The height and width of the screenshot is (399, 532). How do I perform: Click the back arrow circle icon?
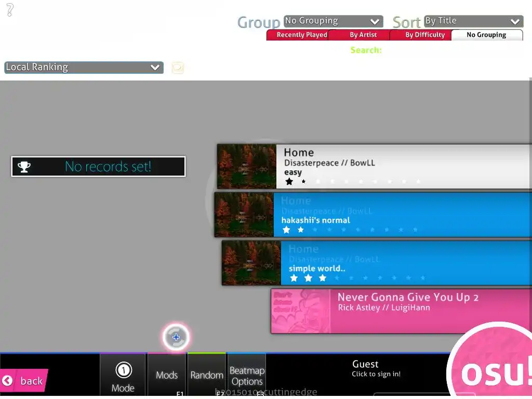click(x=7, y=381)
